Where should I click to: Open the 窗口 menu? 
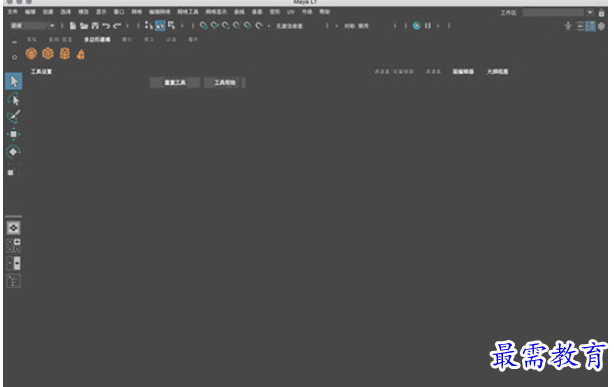coord(119,12)
